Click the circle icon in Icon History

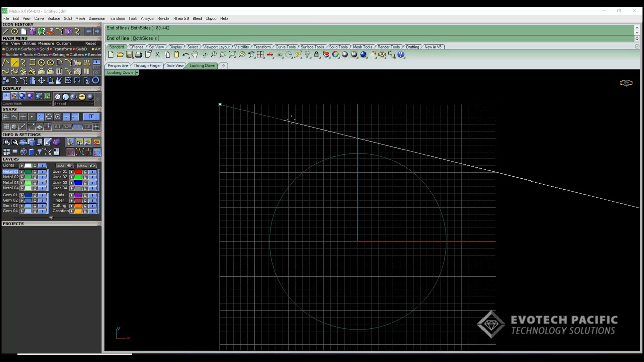[14, 31]
